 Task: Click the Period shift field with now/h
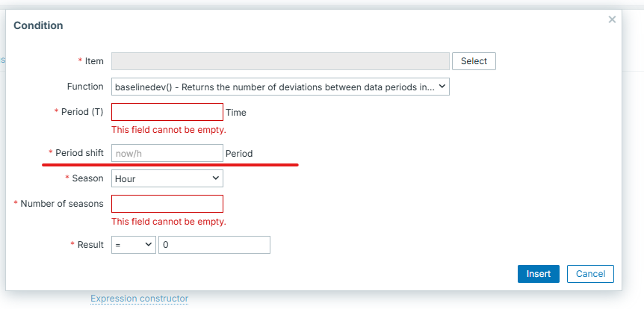pyautogui.click(x=167, y=153)
